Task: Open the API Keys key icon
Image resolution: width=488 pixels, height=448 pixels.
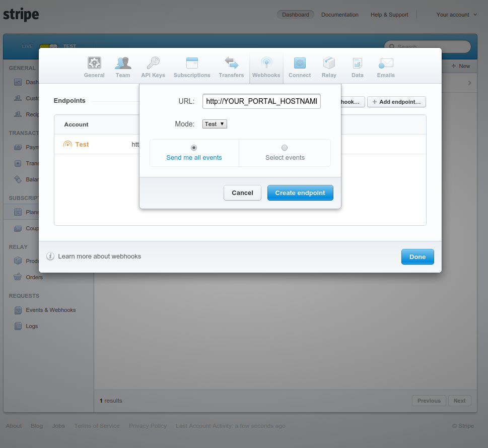Action: pyautogui.click(x=153, y=63)
